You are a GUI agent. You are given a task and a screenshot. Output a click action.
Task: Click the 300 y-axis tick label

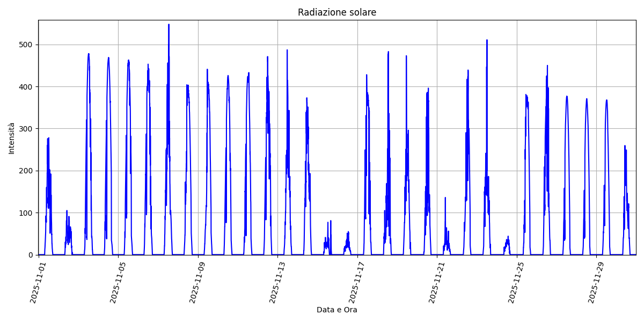coord(26,129)
